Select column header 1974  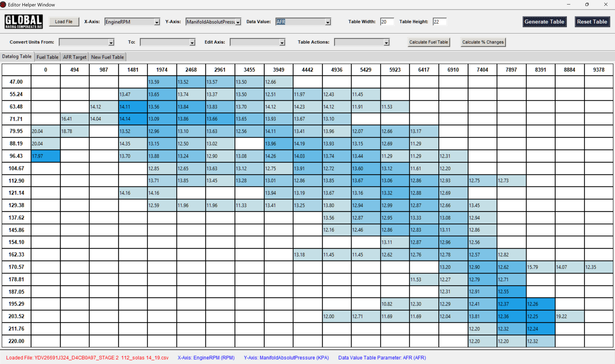pyautogui.click(x=162, y=70)
